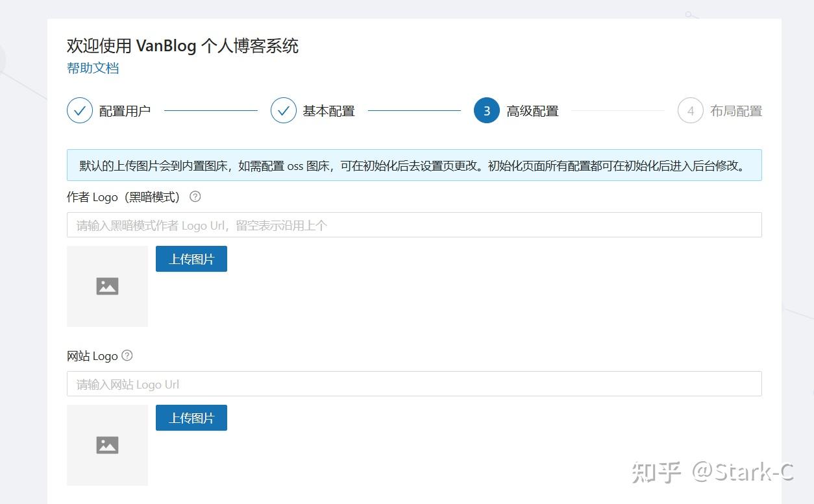Click the numbered circle 4 for 布局配置

690,110
